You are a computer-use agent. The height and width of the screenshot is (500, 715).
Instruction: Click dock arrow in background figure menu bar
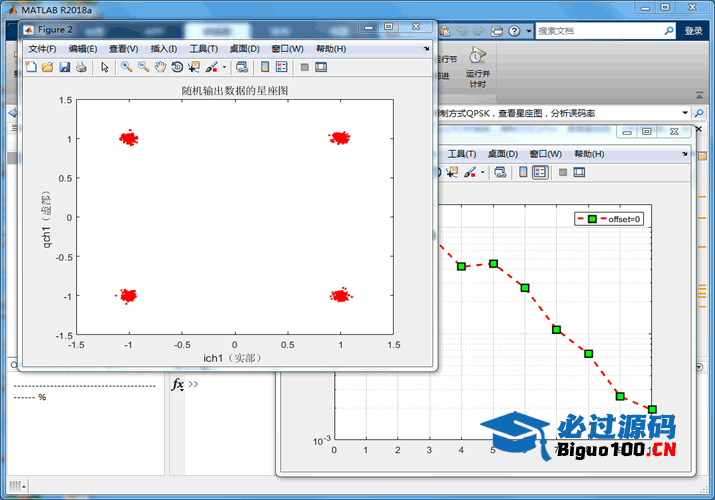tap(684, 154)
